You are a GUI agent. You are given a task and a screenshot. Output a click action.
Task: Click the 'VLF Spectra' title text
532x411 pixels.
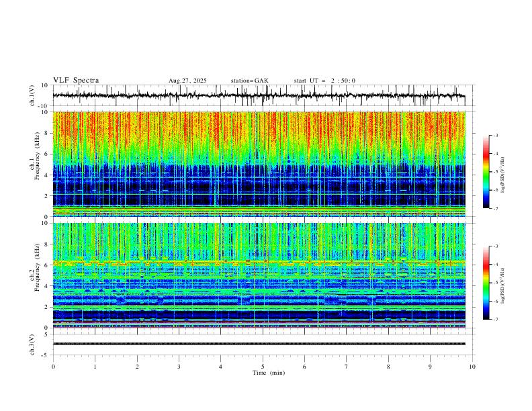coord(76,80)
